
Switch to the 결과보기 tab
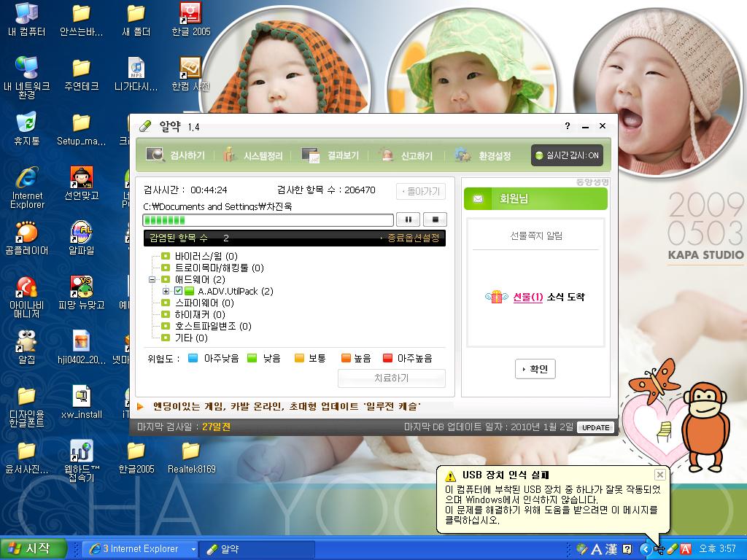(330, 155)
